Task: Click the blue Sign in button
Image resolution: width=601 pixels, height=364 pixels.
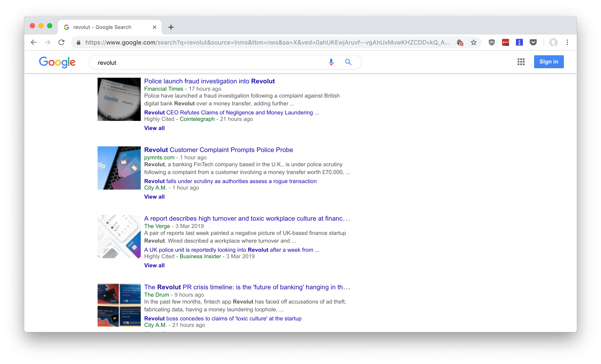Action: [549, 62]
